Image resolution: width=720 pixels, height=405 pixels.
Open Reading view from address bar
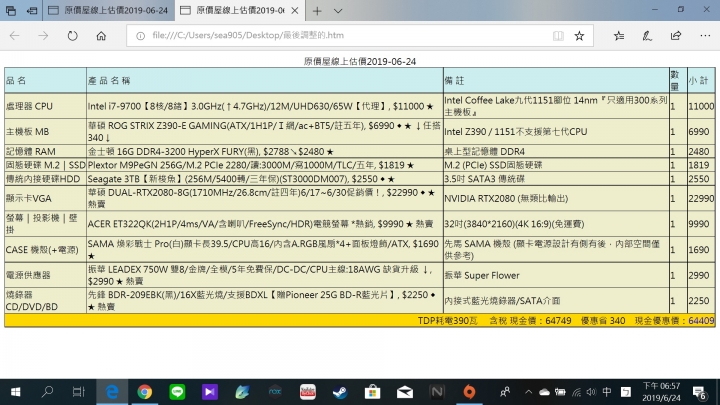click(x=558, y=36)
